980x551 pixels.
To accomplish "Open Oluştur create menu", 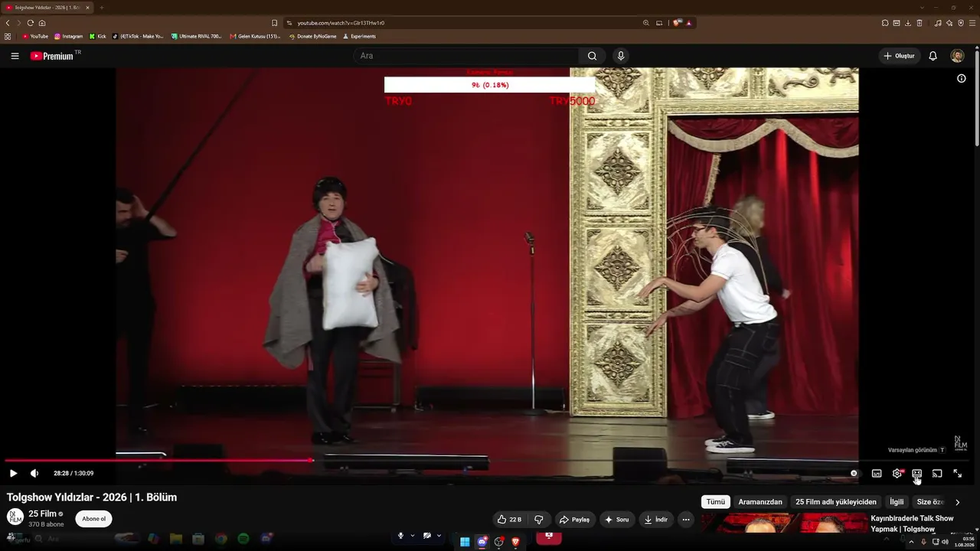I will pos(899,56).
